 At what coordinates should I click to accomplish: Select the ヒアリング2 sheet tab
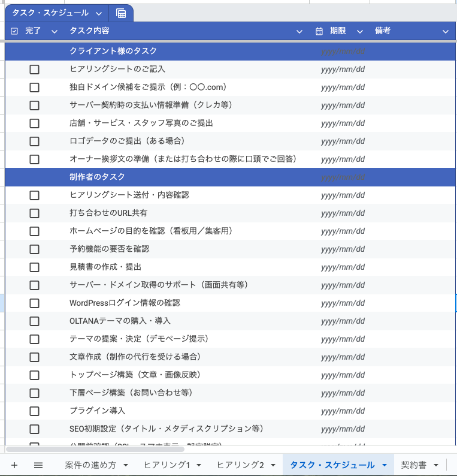(240, 465)
